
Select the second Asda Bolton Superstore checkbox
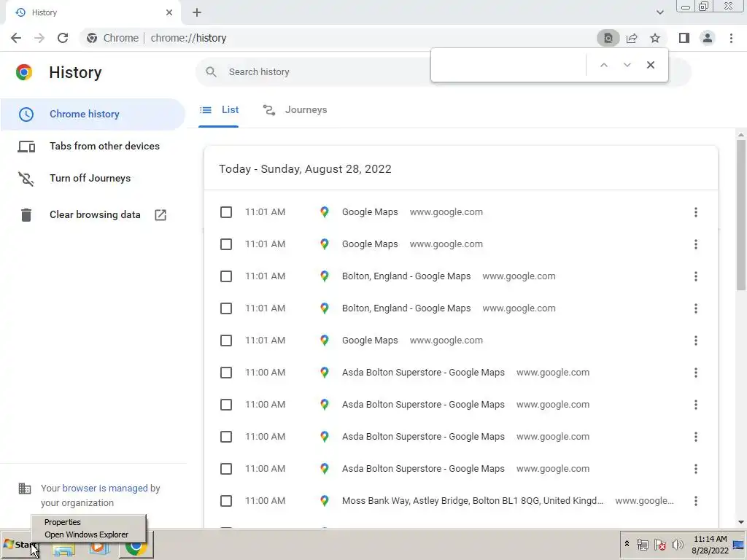pyautogui.click(x=226, y=405)
